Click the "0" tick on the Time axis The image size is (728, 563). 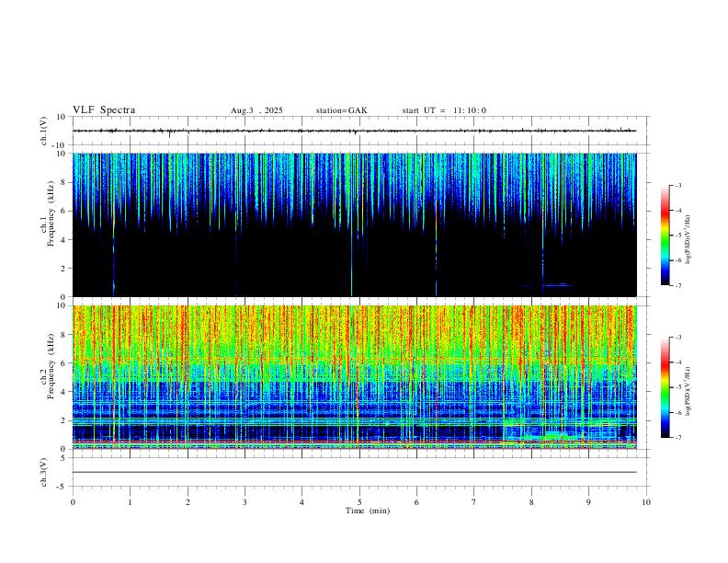coord(73,502)
